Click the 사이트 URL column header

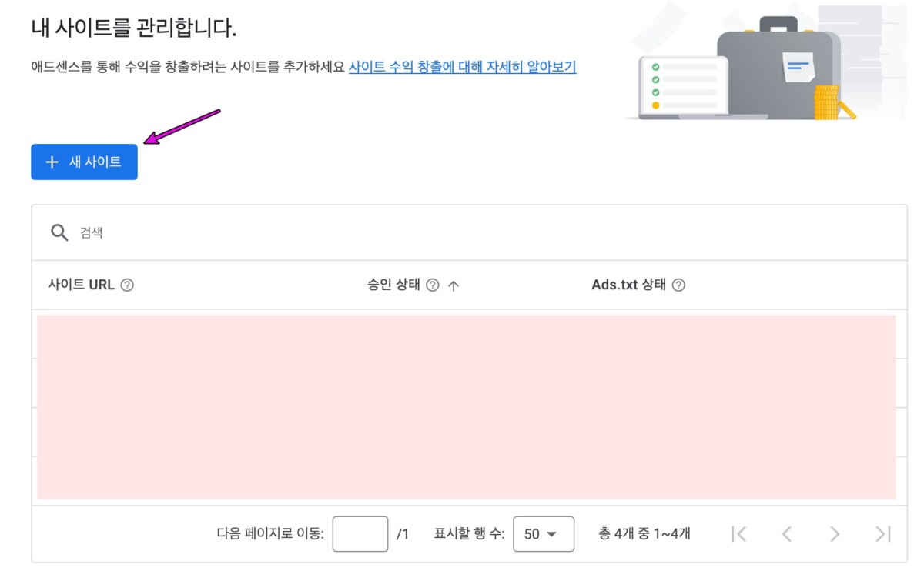(x=81, y=285)
